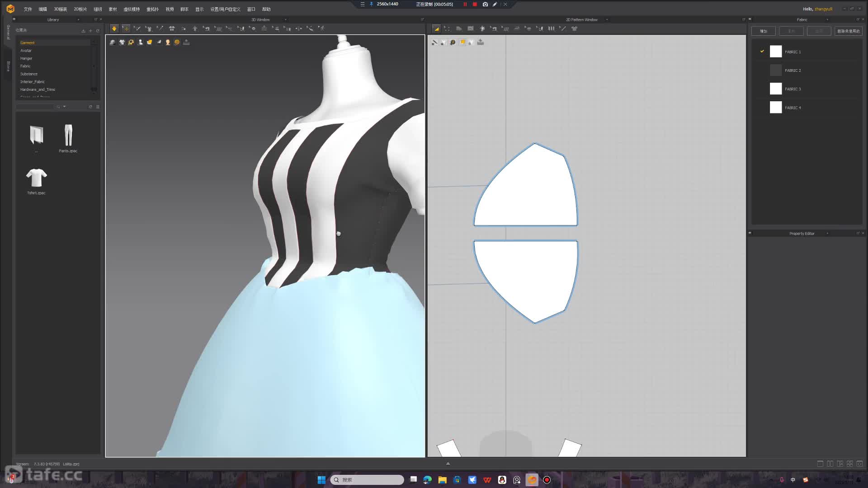The height and width of the screenshot is (488, 868).
Task: Click the pleats icon in 2D toolbar
Action: [x=551, y=28]
